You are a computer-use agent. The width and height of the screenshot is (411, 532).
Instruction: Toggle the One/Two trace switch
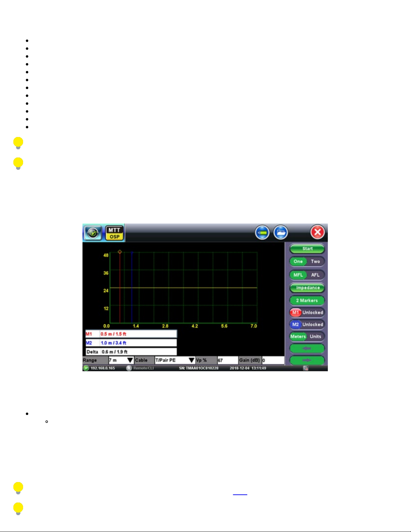pyautogui.click(x=307, y=261)
